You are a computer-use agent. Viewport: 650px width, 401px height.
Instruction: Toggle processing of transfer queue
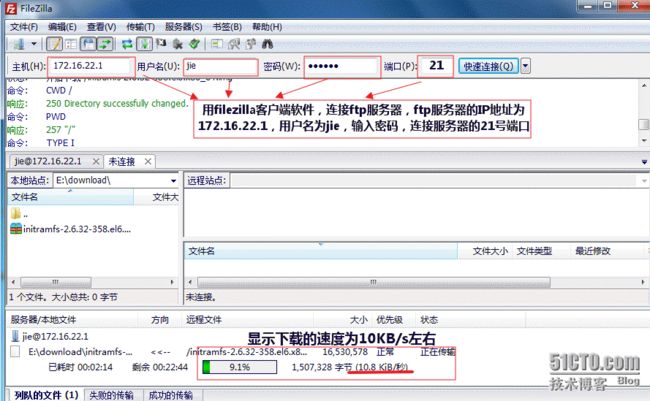[x=144, y=44]
